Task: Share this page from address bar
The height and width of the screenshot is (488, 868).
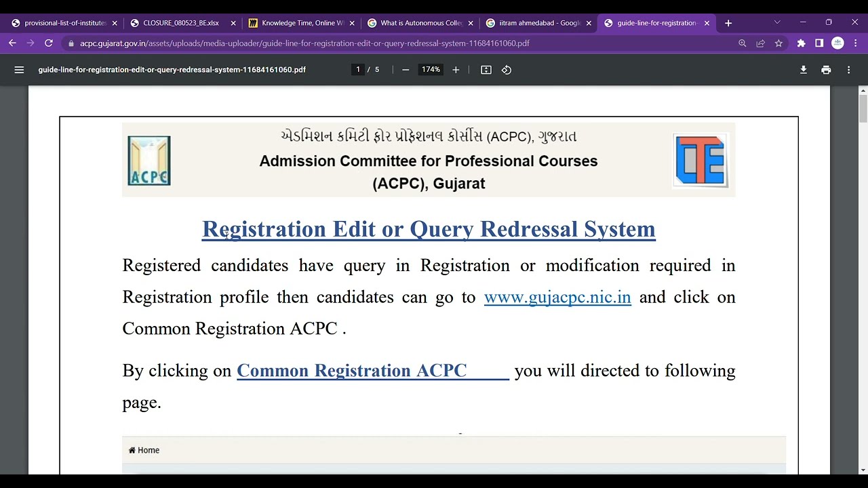Action: 761,43
